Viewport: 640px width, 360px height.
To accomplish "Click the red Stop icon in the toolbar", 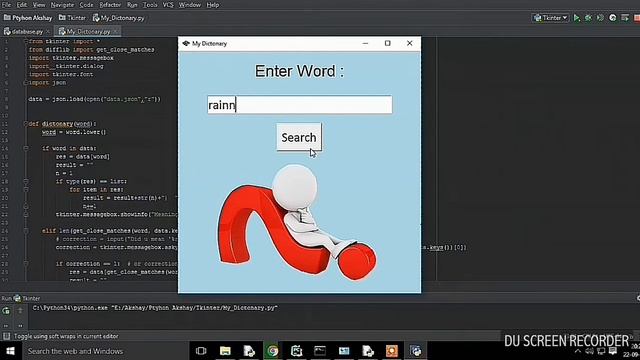I will click(637, 18).
